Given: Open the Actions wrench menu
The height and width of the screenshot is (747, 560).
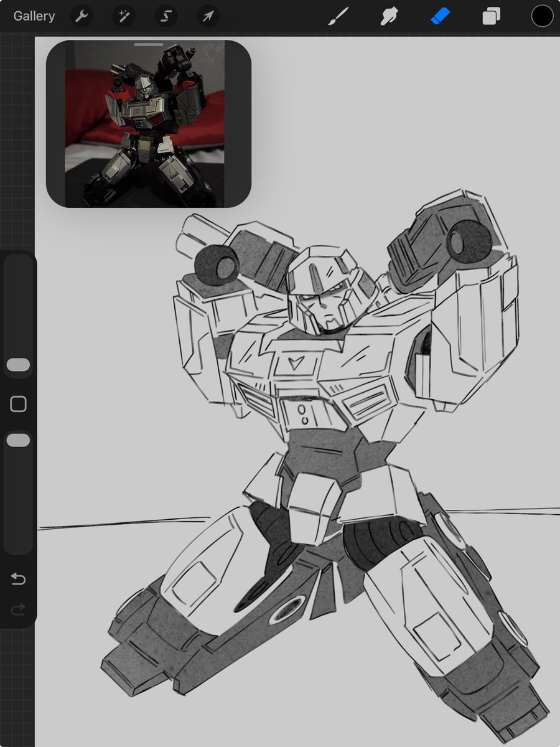Looking at the screenshot, I should point(82,16).
